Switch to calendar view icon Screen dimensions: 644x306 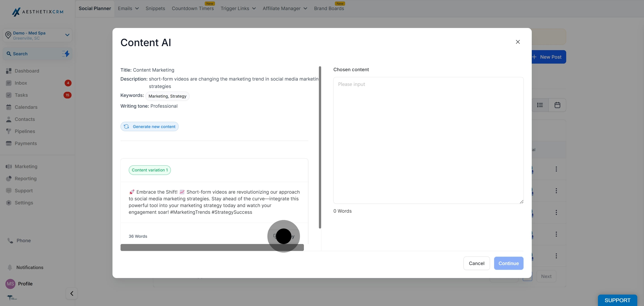point(557,105)
